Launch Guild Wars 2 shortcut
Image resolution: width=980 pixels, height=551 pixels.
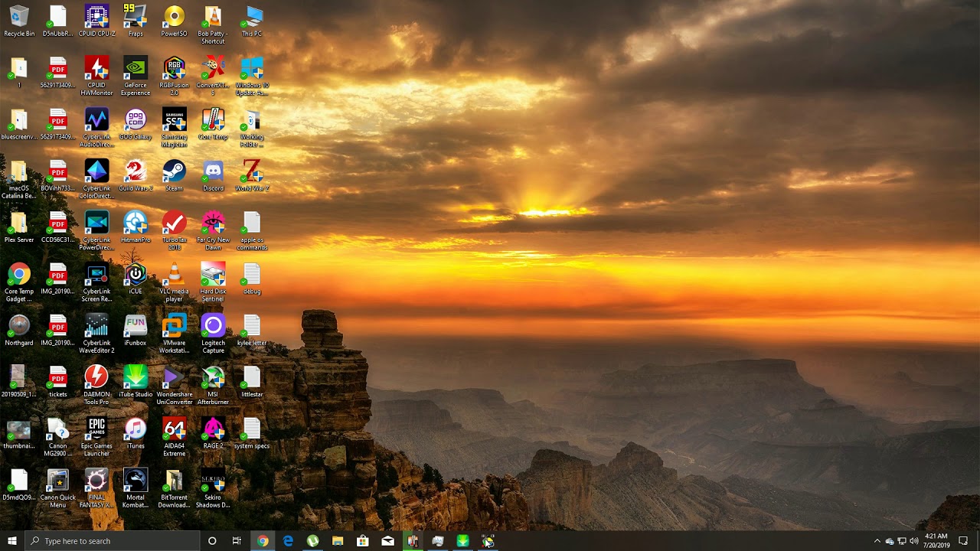[136, 175]
